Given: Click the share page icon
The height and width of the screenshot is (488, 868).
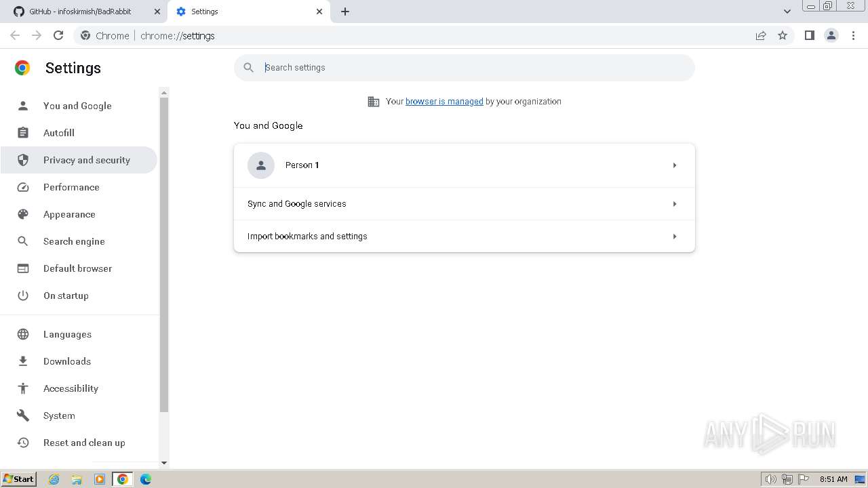Looking at the screenshot, I should (x=761, y=35).
